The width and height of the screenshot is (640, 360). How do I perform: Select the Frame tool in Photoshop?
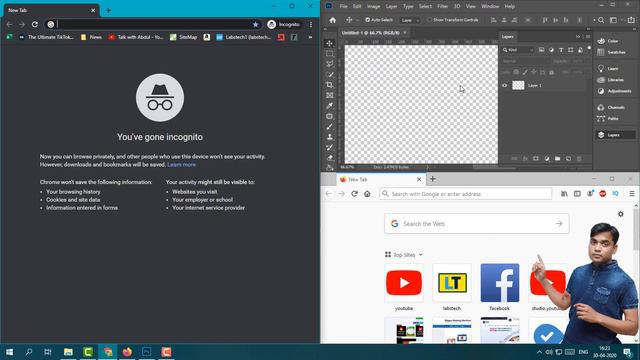[329, 96]
